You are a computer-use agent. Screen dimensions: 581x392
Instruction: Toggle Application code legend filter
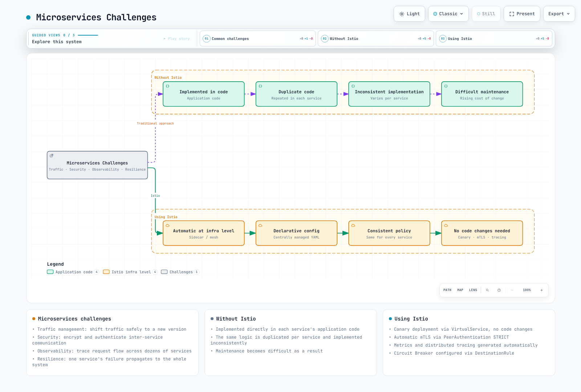73,272
